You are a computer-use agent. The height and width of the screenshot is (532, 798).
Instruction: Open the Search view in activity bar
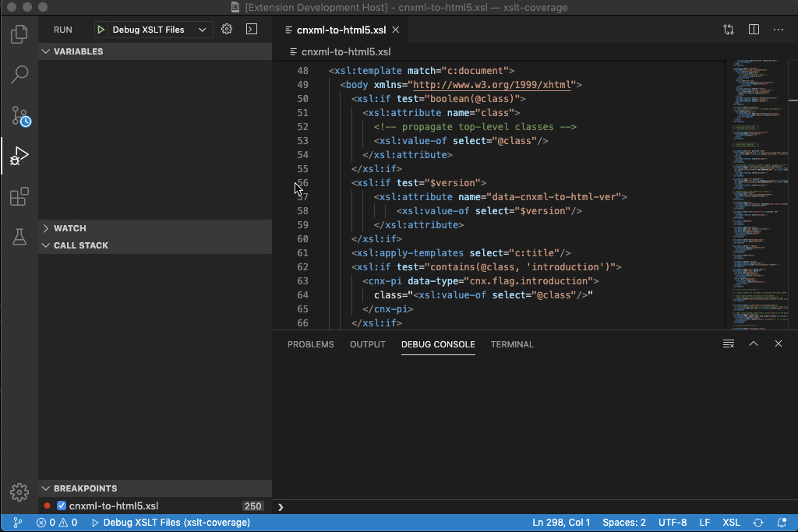tap(19, 75)
